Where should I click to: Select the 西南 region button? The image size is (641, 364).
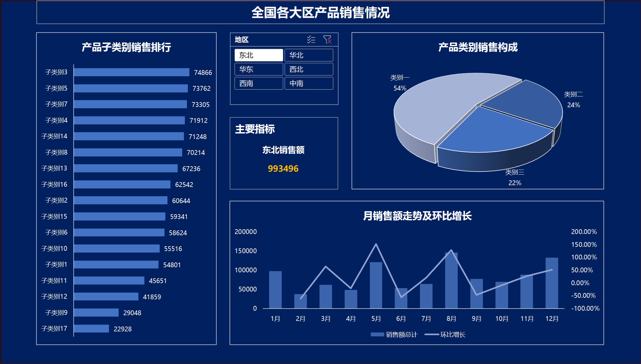point(259,83)
